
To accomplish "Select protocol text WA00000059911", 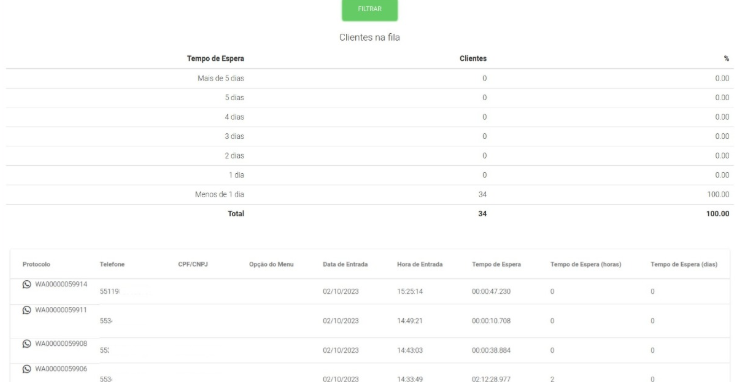I will pyautogui.click(x=61, y=310).
